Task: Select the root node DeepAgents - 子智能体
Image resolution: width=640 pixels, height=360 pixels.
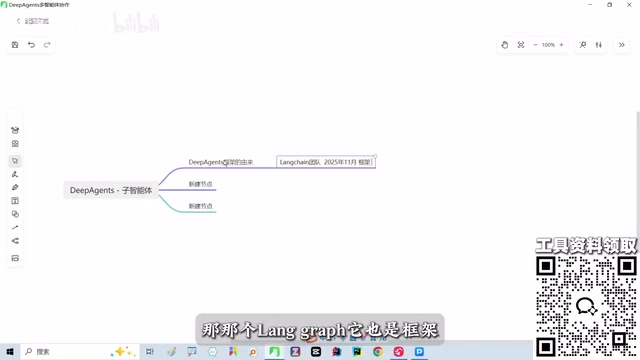Action: pos(111,190)
